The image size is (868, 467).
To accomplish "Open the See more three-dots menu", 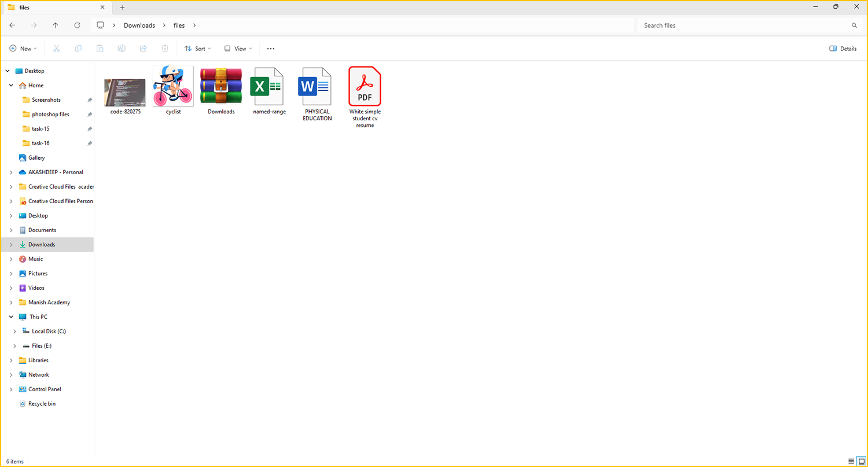I will (x=271, y=49).
